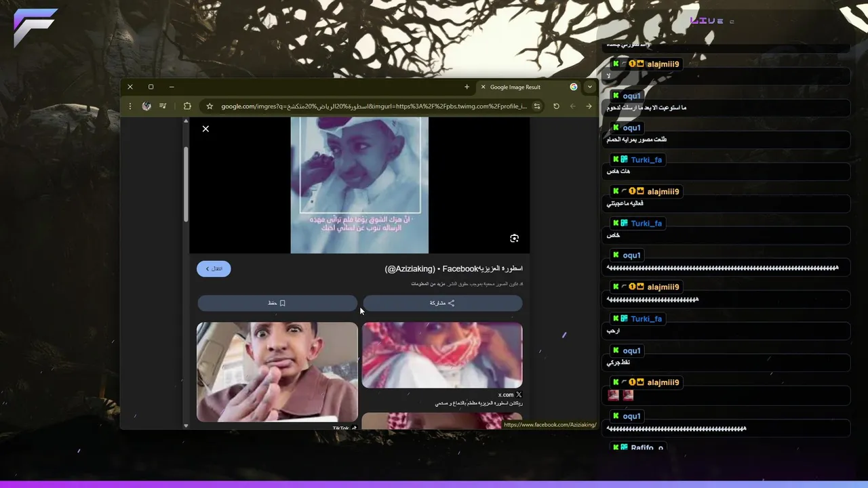Image resolution: width=868 pixels, height=488 pixels.
Task: Reload the page in Chrome
Action: pyautogui.click(x=557, y=106)
